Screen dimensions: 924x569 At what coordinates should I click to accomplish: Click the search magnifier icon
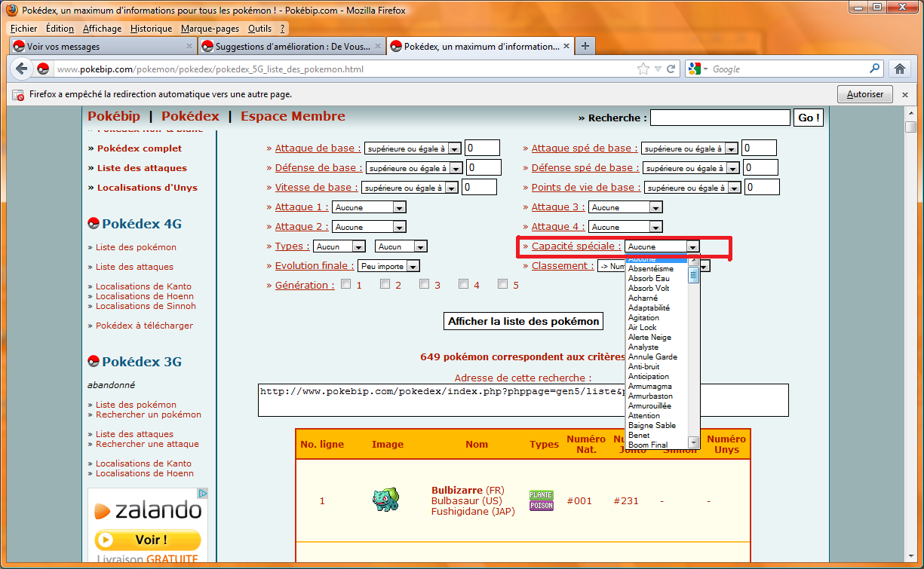point(875,69)
